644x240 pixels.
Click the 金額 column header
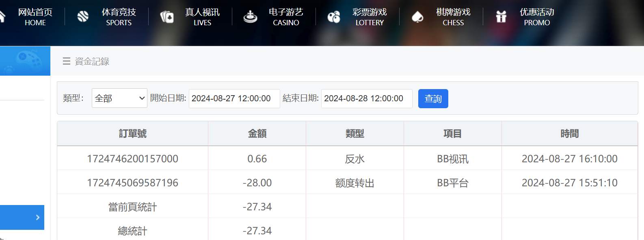pos(257,133)
